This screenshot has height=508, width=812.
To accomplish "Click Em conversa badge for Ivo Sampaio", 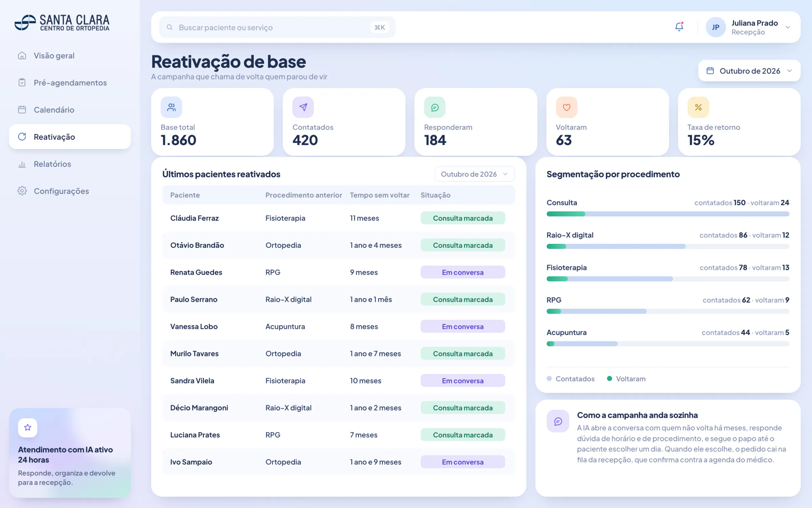I will click(463, 462).
